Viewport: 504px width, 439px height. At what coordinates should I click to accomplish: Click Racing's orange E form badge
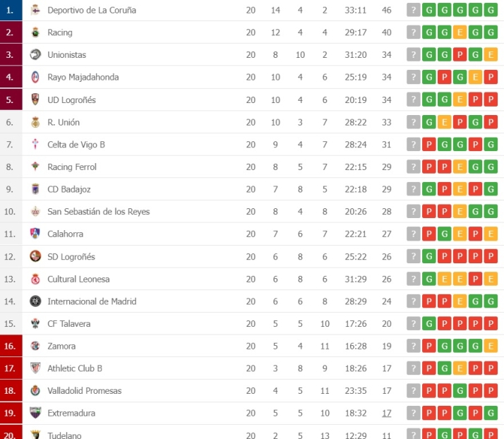click(x=460, y=32)
